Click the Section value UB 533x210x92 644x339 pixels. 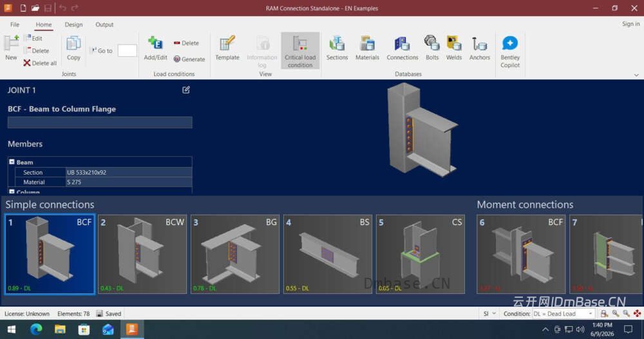click(129, 172)
